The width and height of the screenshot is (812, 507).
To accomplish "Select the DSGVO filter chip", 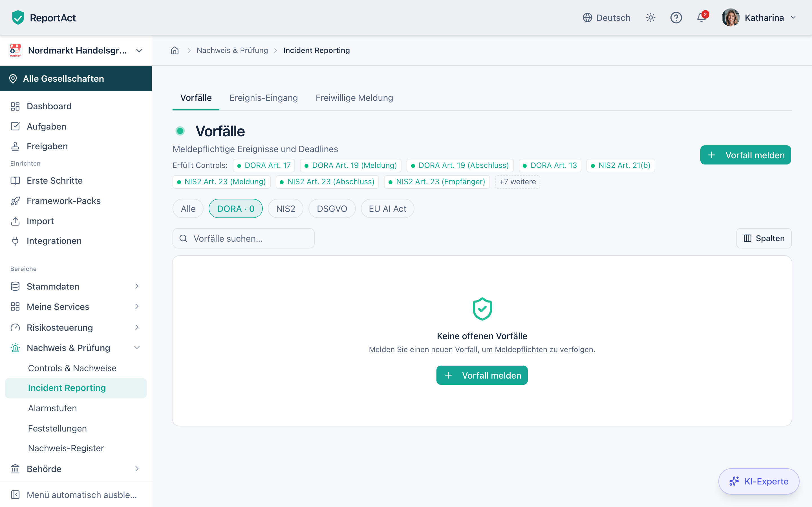I will [332, 208].
